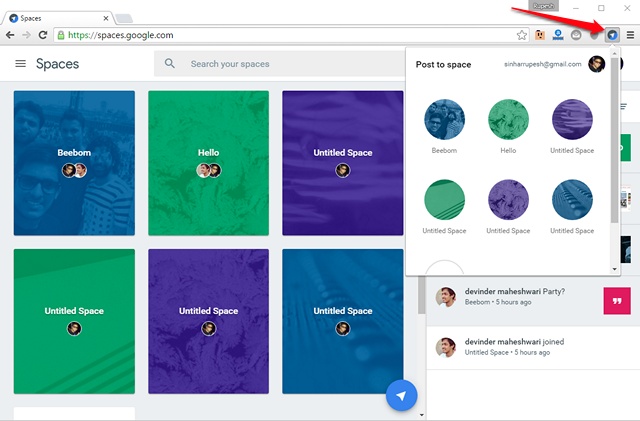Click the browser back arrow
This screenshot has height=421, width=640.
click(10, 35)
